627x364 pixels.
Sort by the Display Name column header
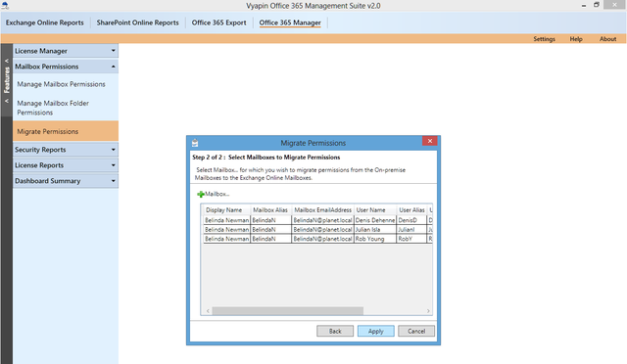point(226,209)
